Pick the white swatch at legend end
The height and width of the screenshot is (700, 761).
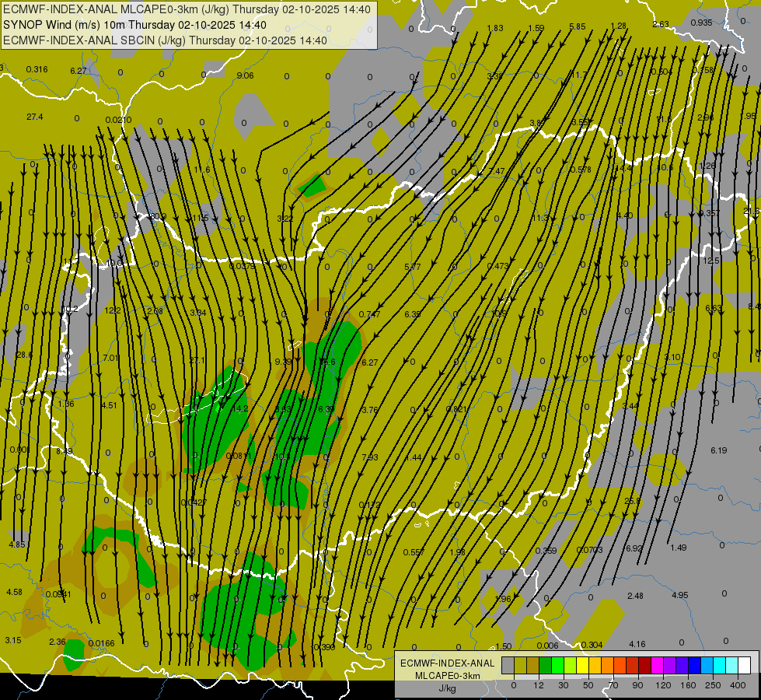745,666
